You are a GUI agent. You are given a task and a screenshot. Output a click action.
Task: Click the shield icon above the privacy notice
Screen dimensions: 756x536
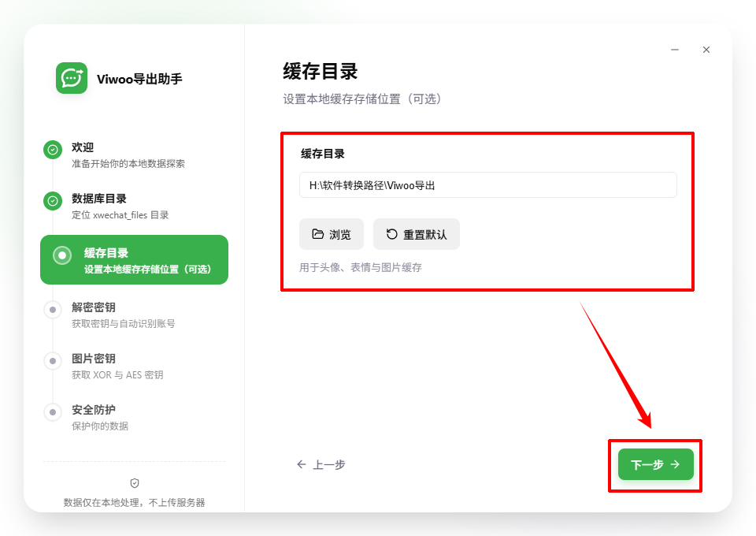135,483
